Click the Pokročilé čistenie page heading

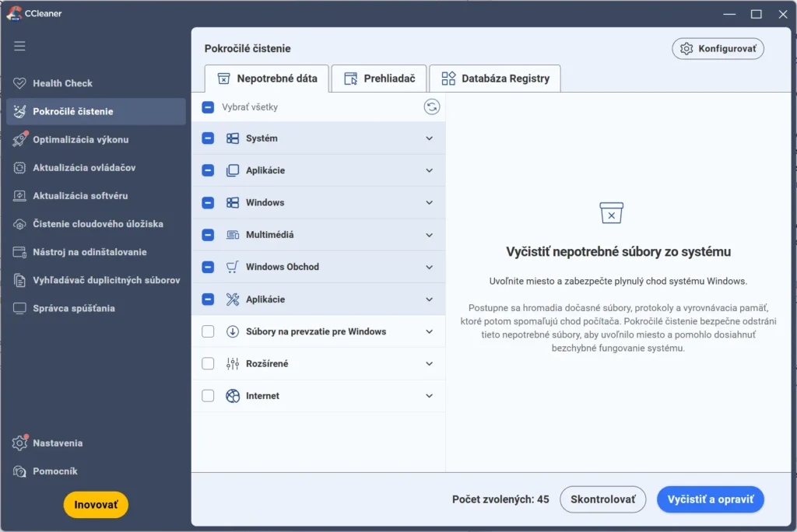pyautogui.click(x=248, y=49)
